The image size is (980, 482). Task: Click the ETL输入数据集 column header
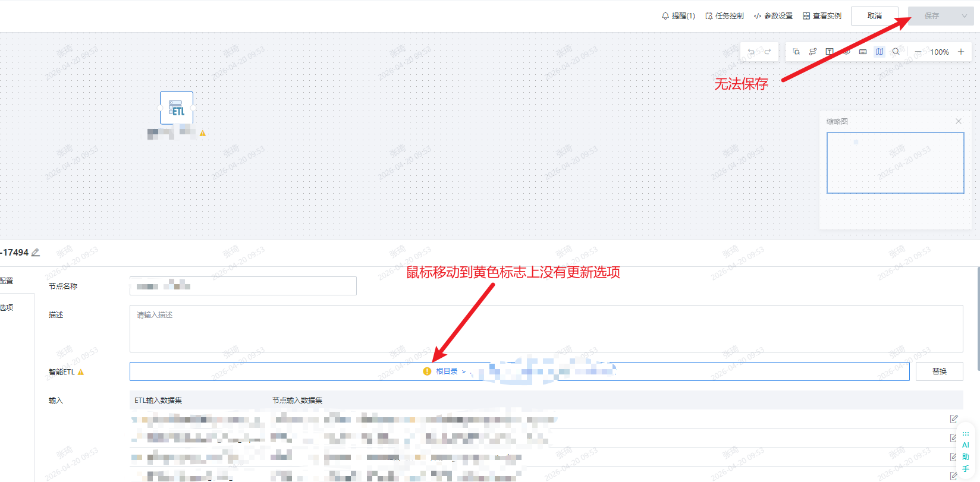point(158,401)
